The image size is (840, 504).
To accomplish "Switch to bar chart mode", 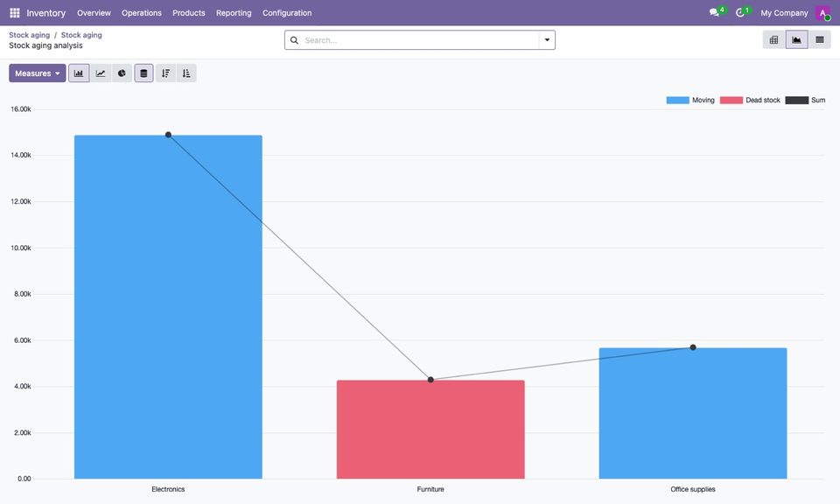I will 79,73.
